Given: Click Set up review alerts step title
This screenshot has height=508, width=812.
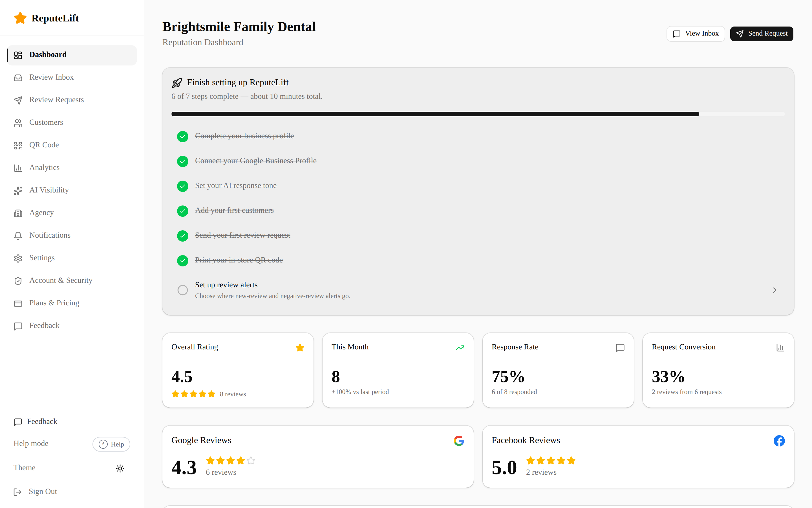Looking at the screenshot, I should 226,285.
